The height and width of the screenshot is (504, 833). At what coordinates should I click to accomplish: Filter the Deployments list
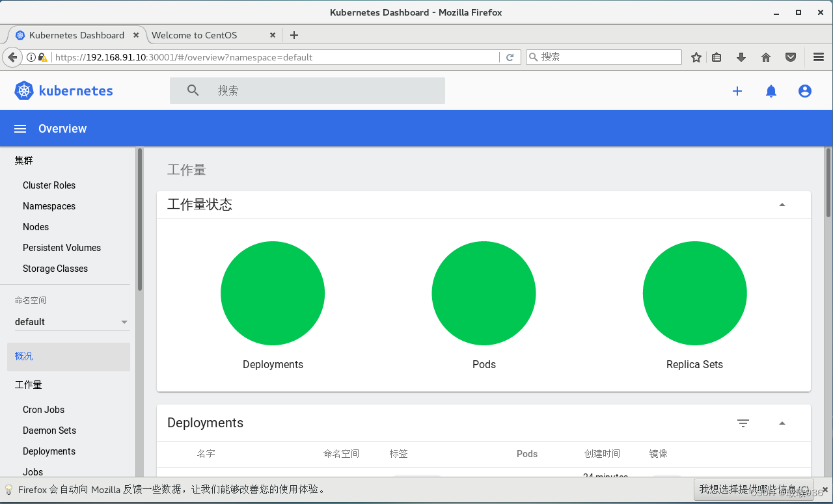(743, 423)
